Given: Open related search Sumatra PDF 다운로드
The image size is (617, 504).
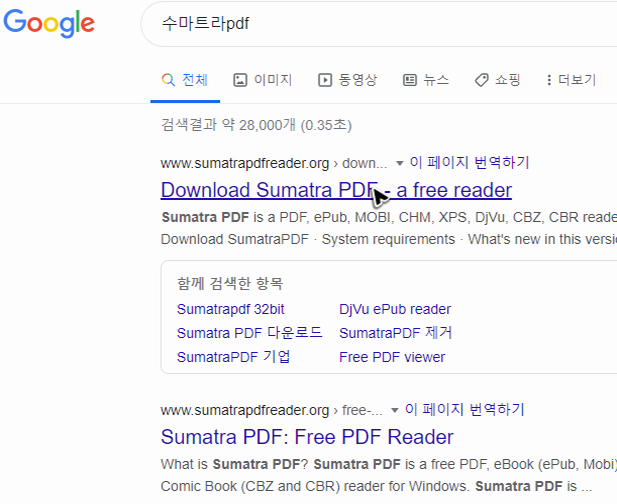Looking at the screenshot, I should pyautogui.click(x=249, y=333).
